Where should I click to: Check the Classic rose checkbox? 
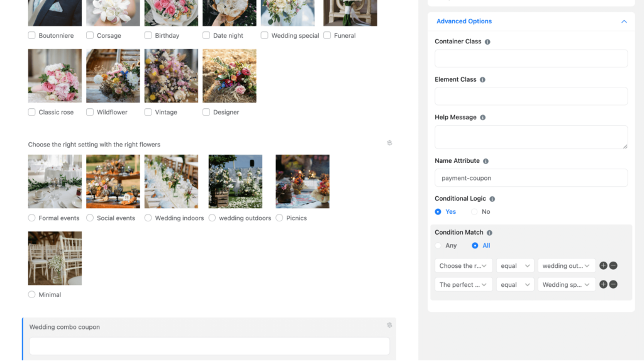tap(31, 112)
